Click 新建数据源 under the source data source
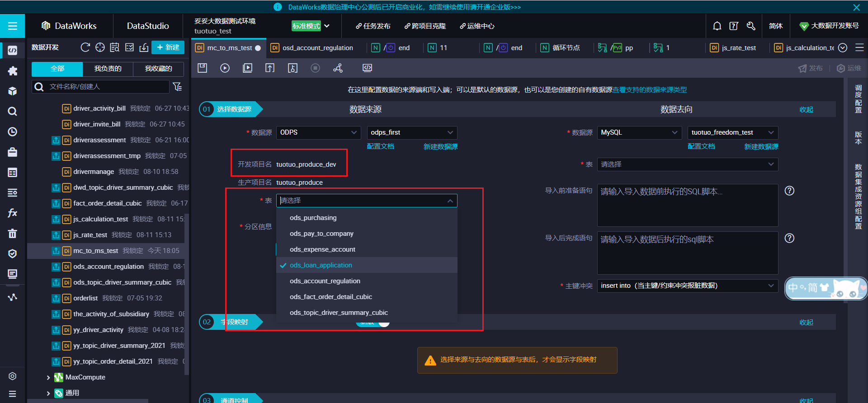The image size is (868, 403). 440,147
